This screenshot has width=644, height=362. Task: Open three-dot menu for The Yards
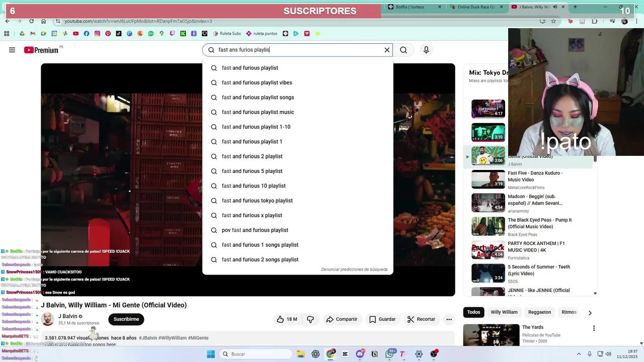594,328
